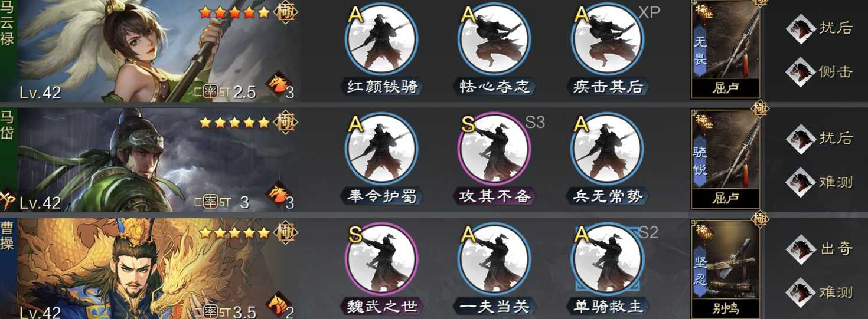868x319 pixels.
Task: Open 马云禄's 屈卢 weapon card
Action: (x=726, y=48)
